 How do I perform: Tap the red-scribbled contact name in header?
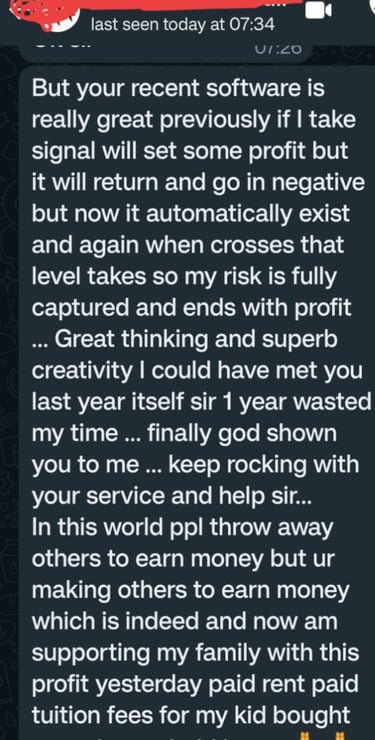156,5
